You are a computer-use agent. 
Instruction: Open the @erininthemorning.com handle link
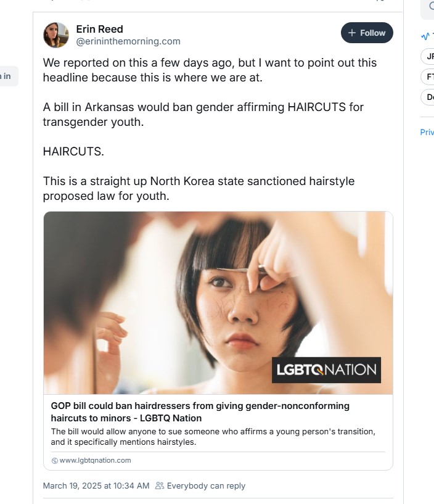click(128, 41)
